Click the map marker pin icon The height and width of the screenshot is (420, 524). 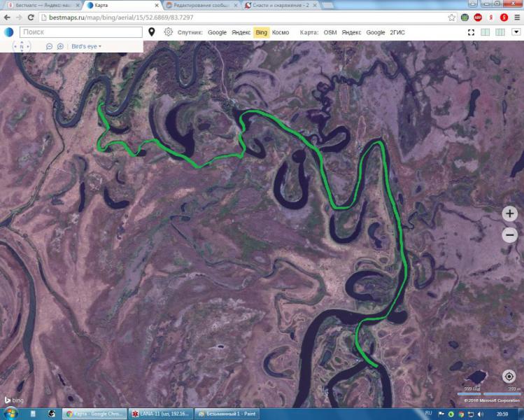point(152,32)
